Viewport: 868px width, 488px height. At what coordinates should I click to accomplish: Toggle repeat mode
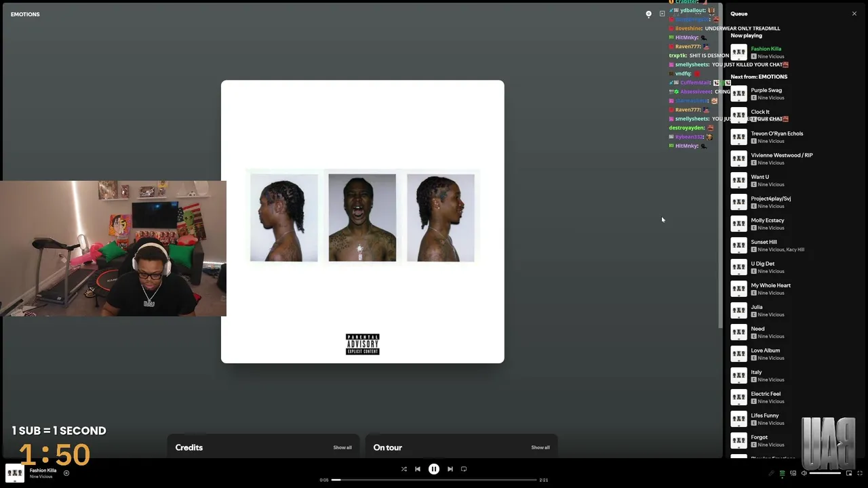pyautogui.click(x=464, y=469)
